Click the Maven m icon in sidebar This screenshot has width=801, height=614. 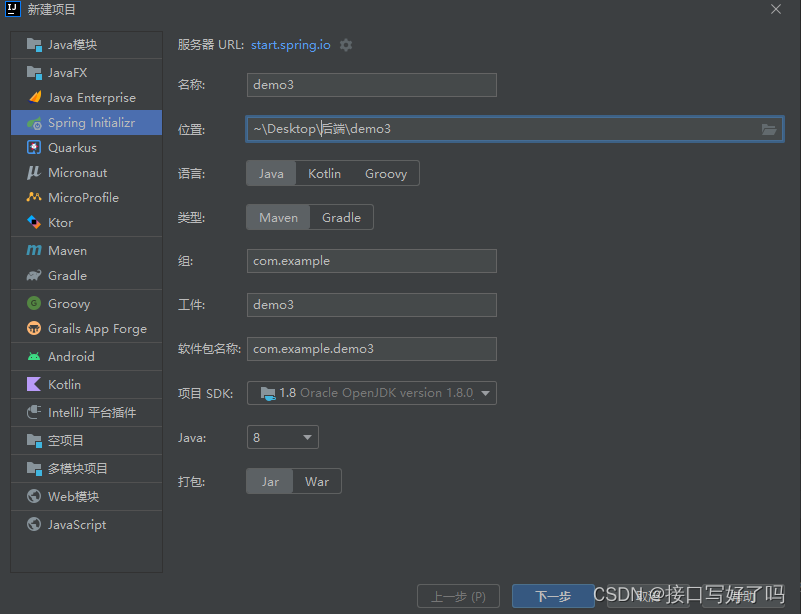pos(34,250)
